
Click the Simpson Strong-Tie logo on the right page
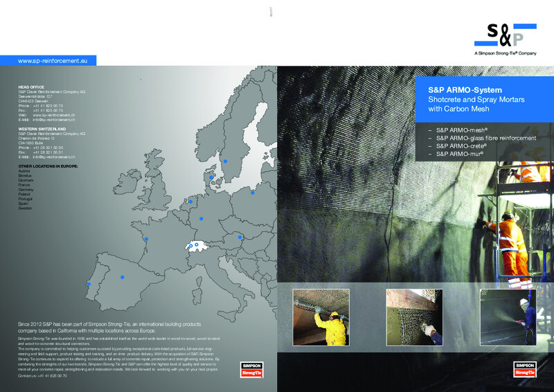pyautogui.click(x=525, y=369)
